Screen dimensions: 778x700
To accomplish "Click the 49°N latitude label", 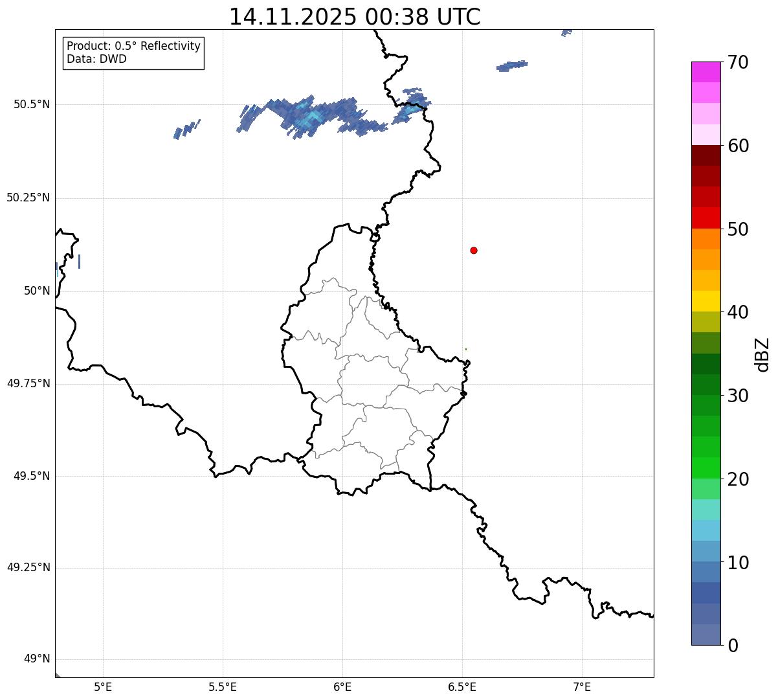I will tap(37, 659).
